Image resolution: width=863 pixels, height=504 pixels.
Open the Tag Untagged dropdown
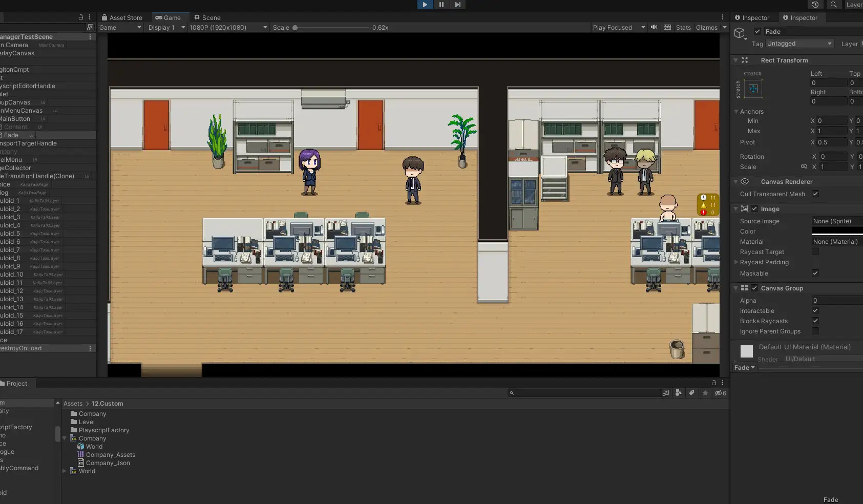799,44
